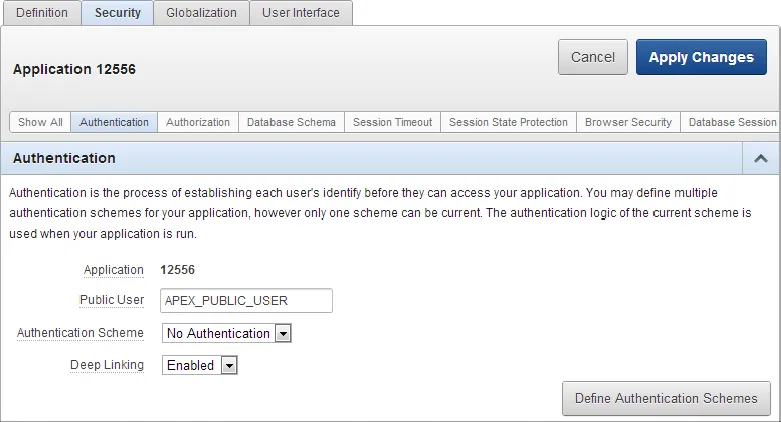The height and width of the screenshot is (422, 781).
Task: Click Define Authentication Schemes button
Action: (666, 398)
